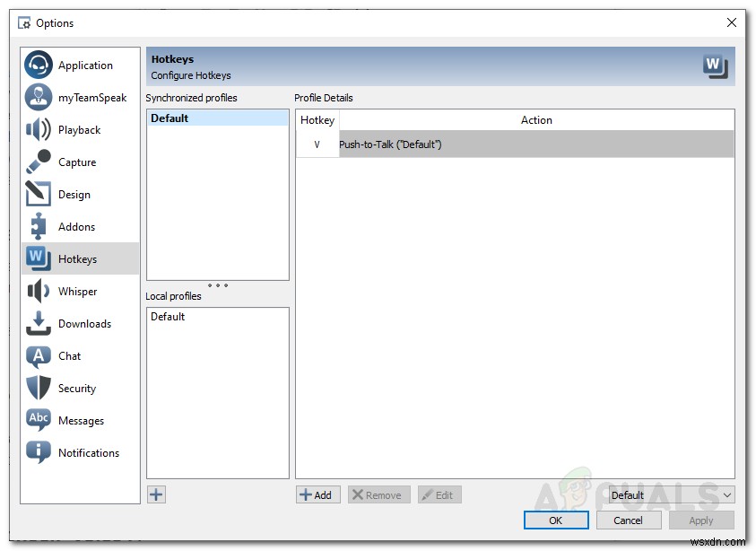Open the Whisper settings
The height and width of the screenshot is (551, 756).
coord(78,291)
